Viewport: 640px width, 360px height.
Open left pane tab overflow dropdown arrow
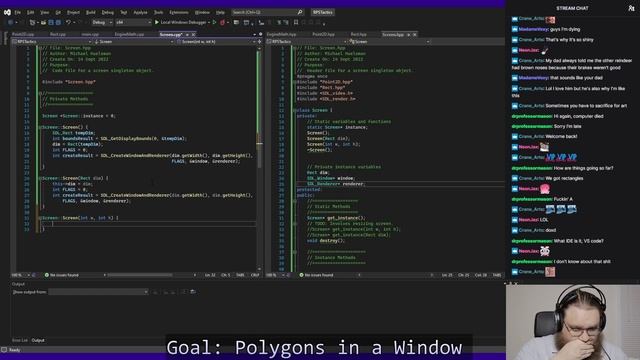point(254,35)
